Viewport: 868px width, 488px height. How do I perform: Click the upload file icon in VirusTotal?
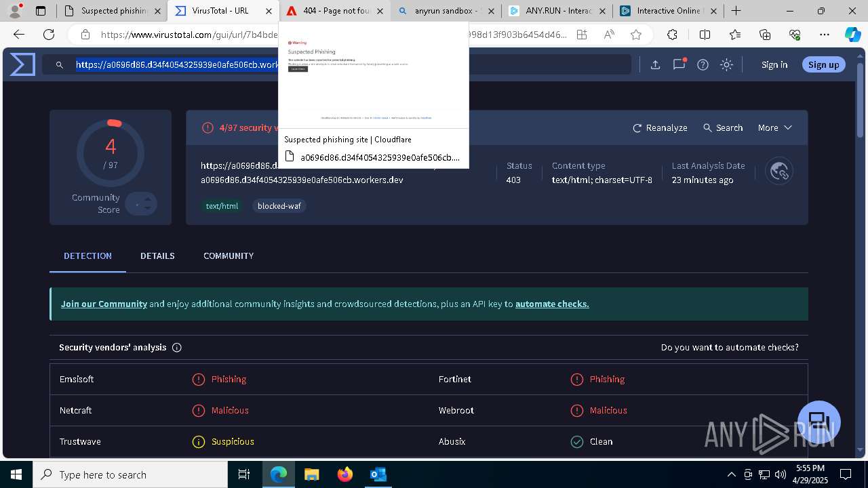pyautogui.click(x=655, y=64)
